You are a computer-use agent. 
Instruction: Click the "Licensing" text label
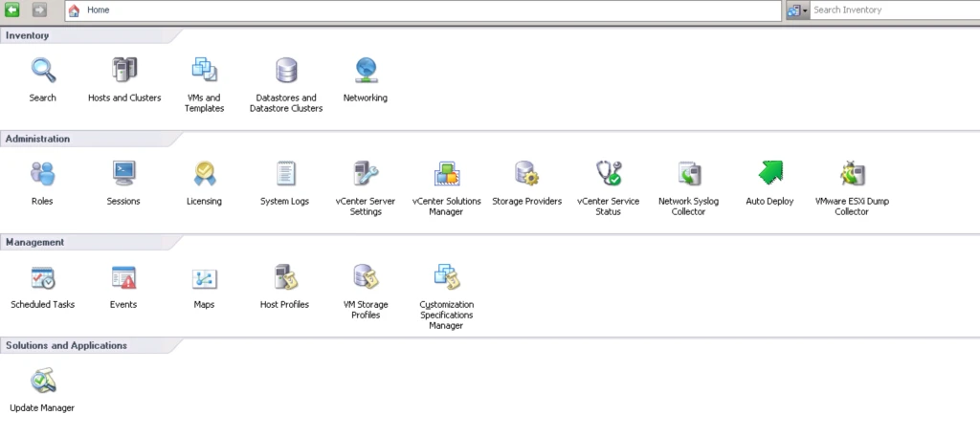[x=205, y=201]
